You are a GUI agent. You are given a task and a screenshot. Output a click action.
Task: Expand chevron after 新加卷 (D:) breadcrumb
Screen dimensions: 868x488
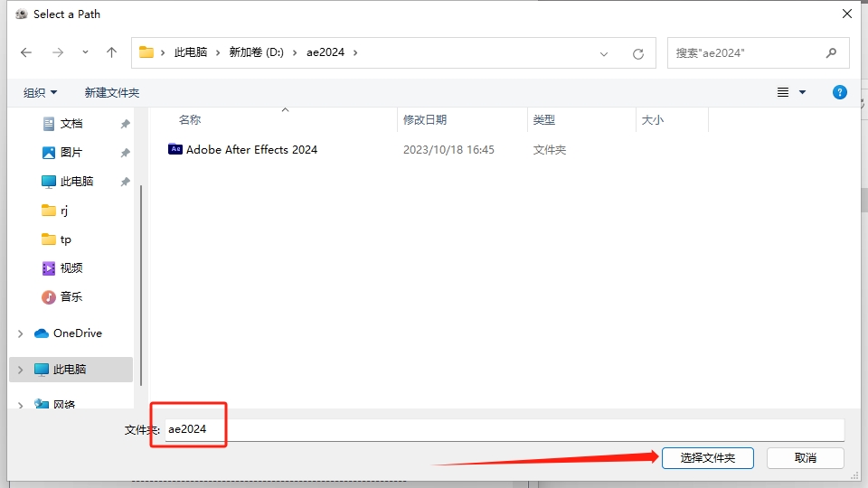click(x=295, y=52)
